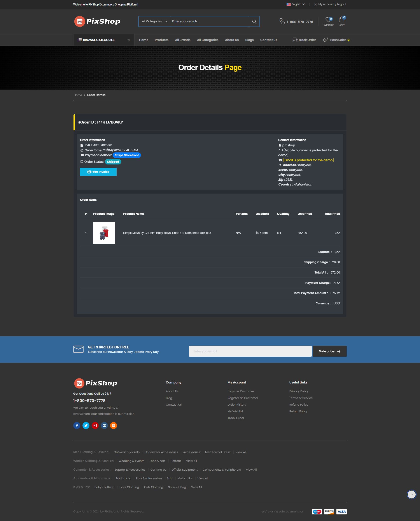
Task: Click the Instagram social icon
Action: (95, 426)
